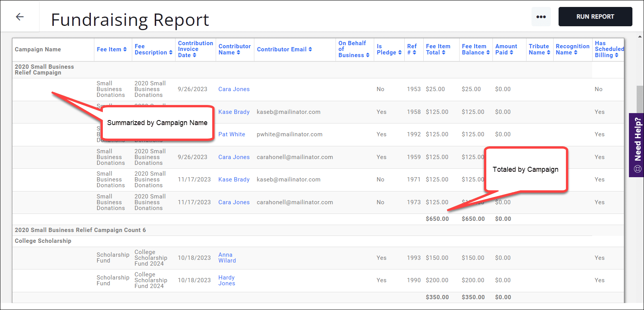Sort by Recognition Name column

[x=572, y=49]
